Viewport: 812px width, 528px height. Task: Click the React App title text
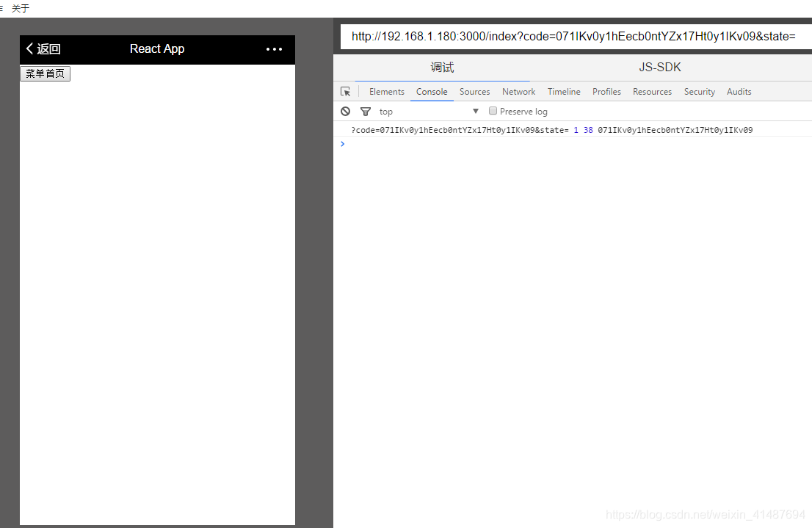[x=157, y=48]
